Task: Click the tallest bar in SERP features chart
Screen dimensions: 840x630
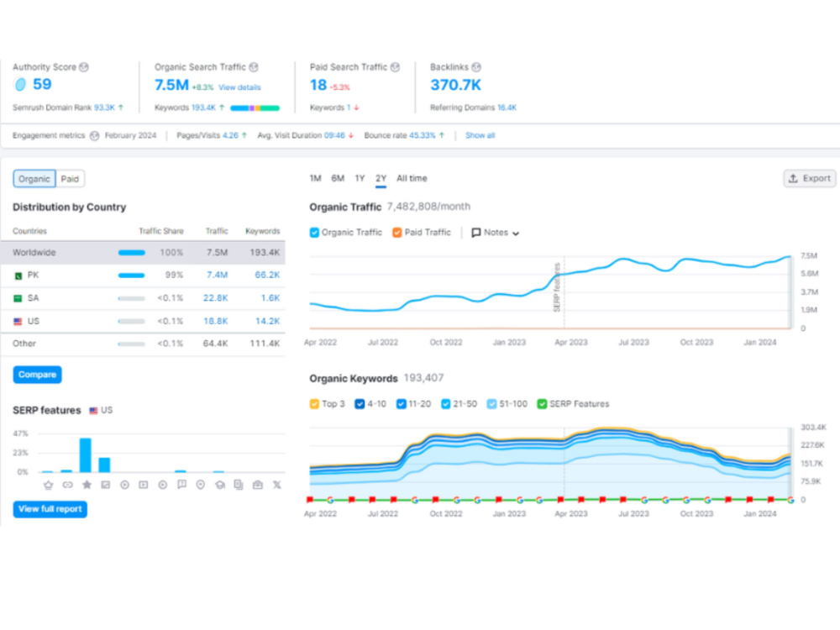Action: [85, 454]
